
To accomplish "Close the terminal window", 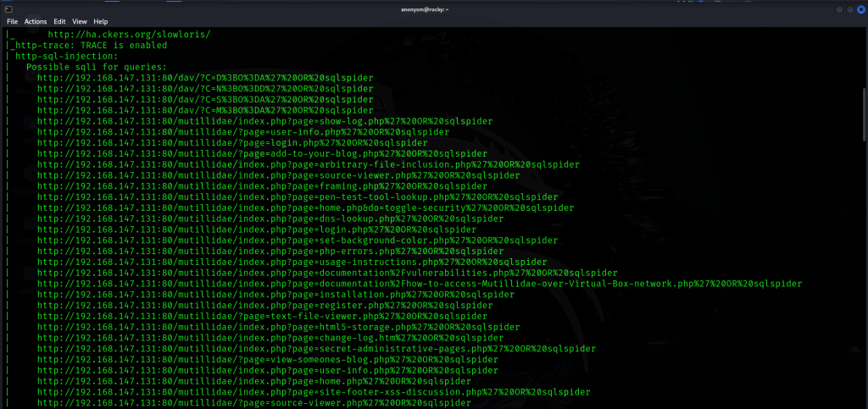I will 861,9.
